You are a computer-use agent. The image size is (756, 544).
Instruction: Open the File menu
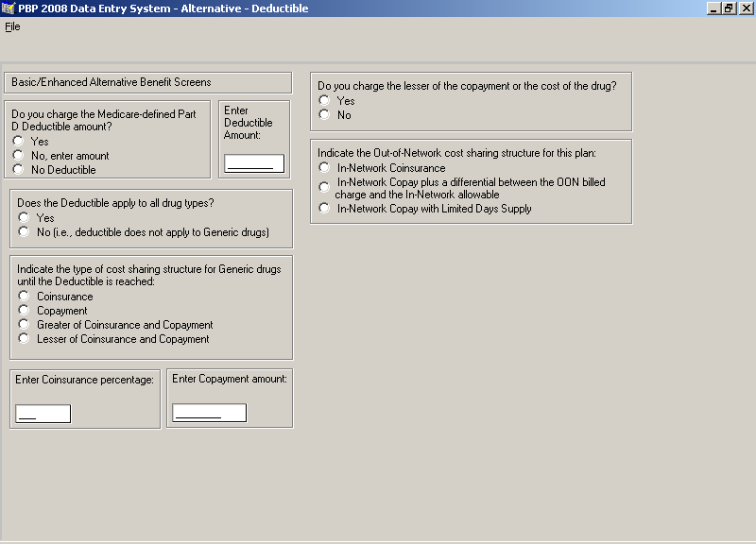click(12, 26)
